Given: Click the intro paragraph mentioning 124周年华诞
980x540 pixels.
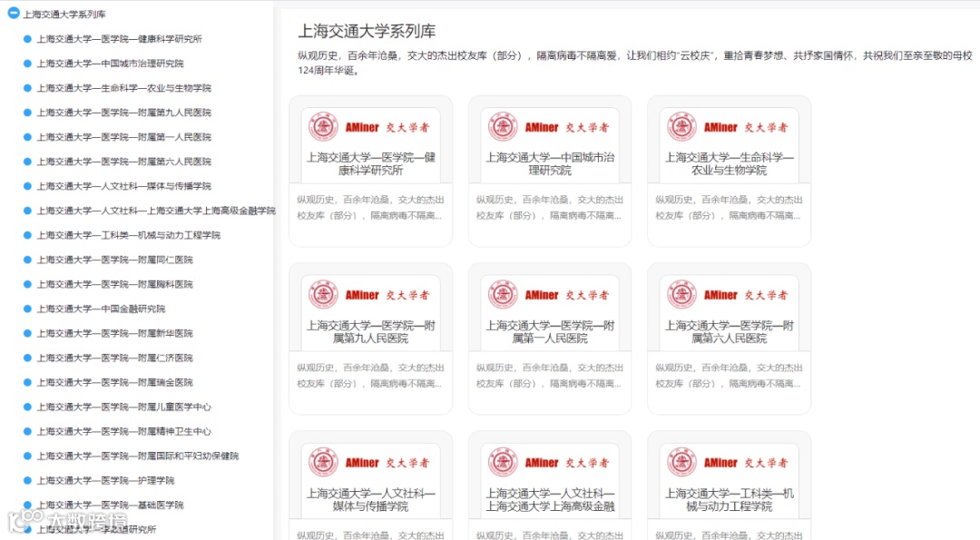Looking at the screenshot, I should 635,64.
